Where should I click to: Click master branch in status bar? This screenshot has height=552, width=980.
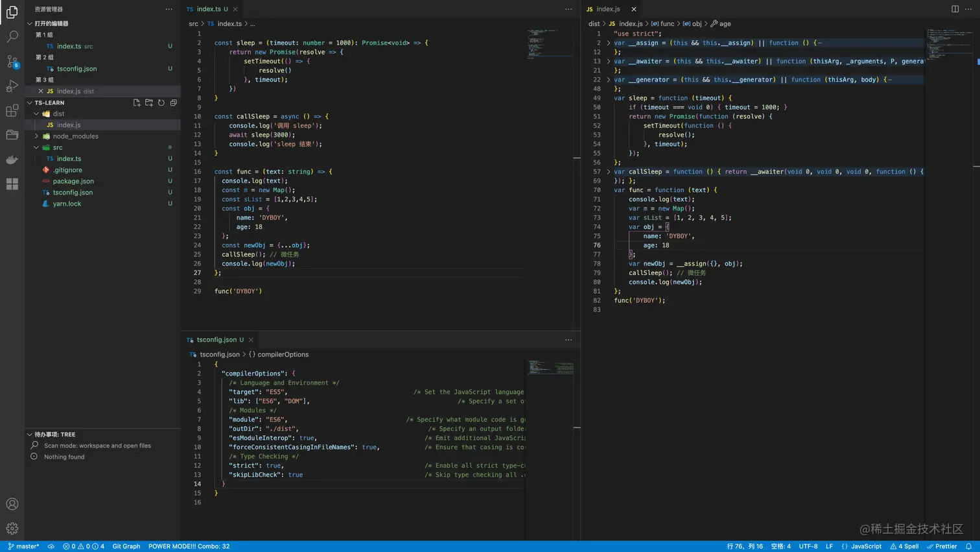coord(23,546)
